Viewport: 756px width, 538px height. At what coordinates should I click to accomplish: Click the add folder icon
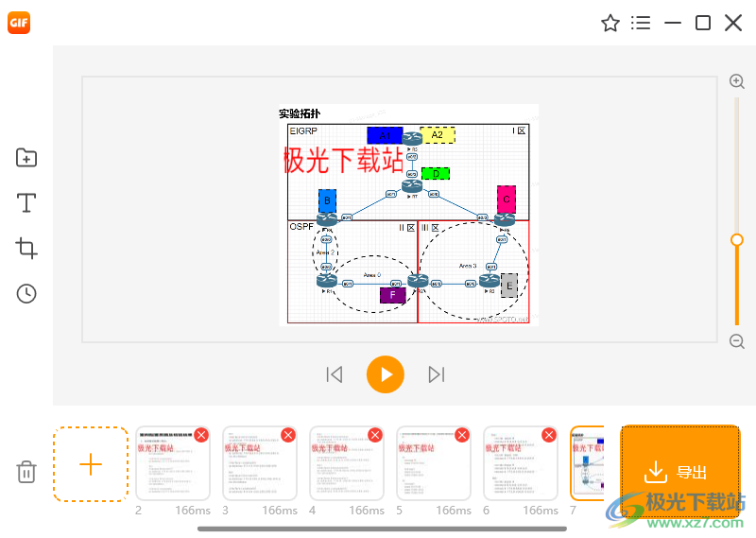(x=26, y=158)
